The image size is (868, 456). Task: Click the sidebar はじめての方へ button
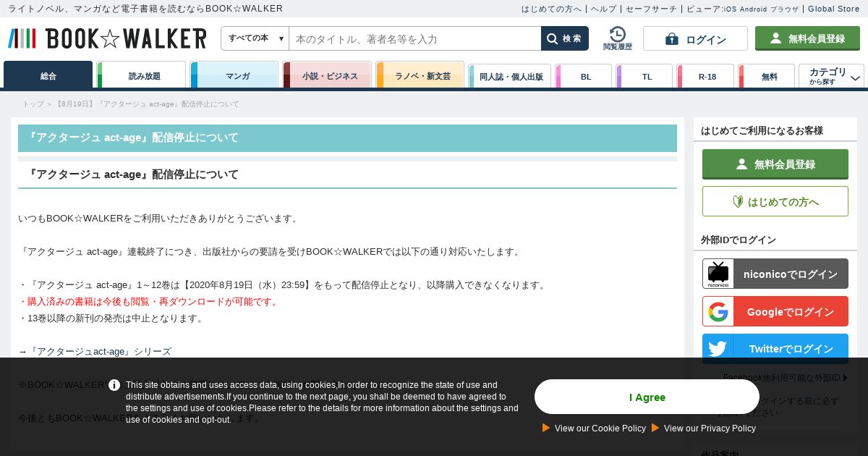tap(775, 201)
